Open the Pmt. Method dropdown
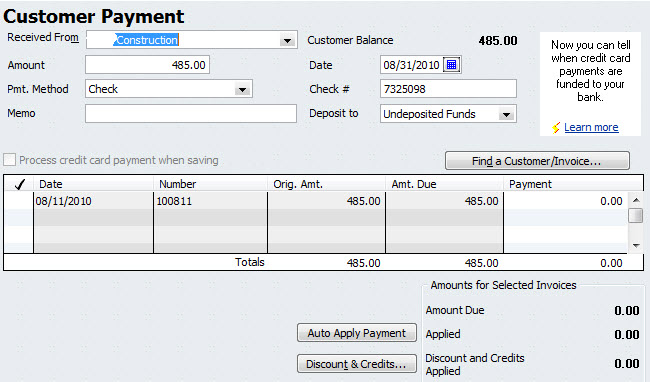Screen dimensions: 650x382 242,89
